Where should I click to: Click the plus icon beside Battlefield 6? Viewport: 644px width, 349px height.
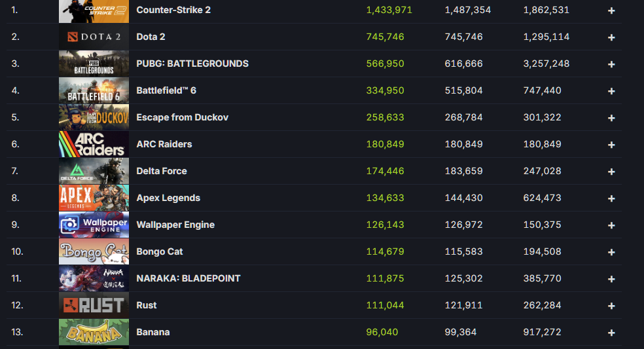point(611,91)
